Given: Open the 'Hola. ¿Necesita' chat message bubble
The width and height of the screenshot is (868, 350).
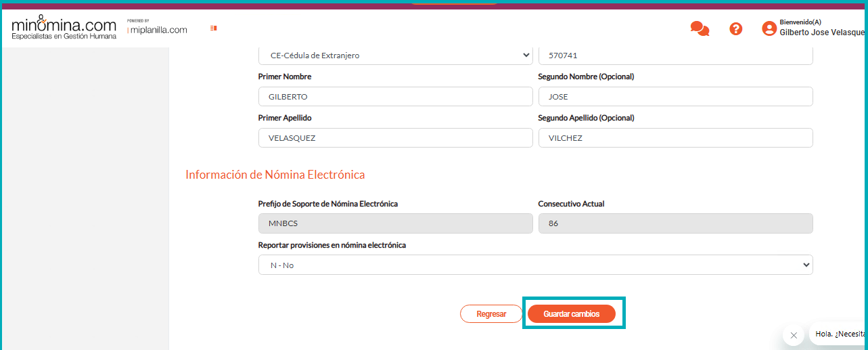Looking at the screenshot, I should [x=840, y=334].
